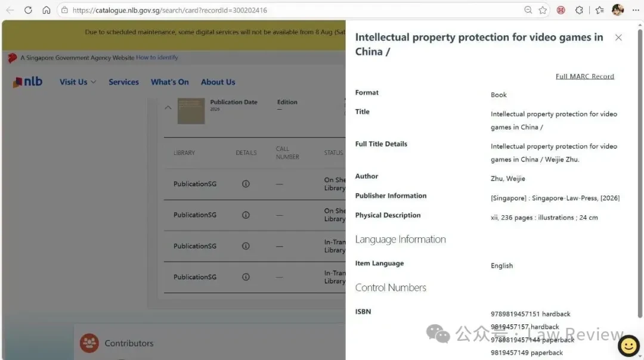
Task: Open browser settings and more menu
Action: tap(636, 10)
